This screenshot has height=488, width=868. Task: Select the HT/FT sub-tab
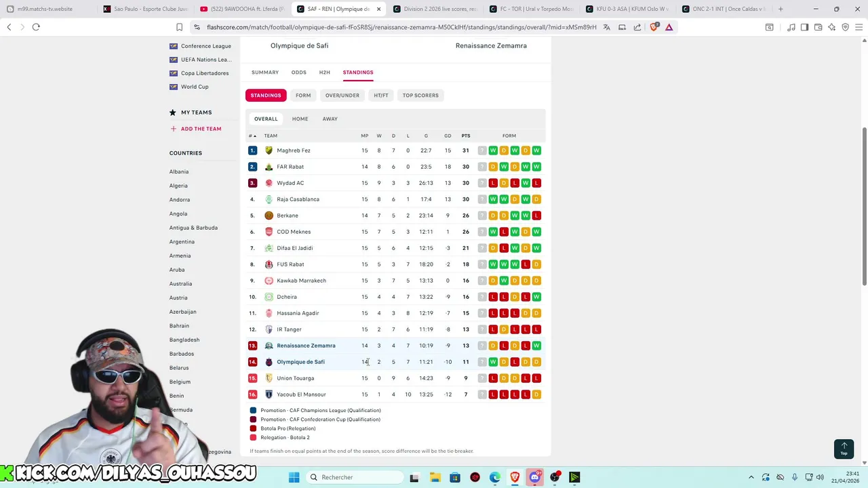click(x=381, y=96)
